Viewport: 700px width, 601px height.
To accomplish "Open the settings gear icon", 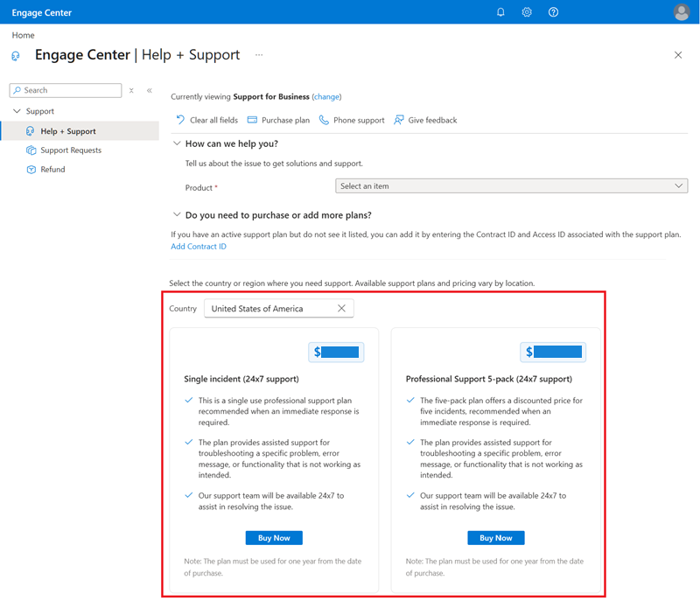I will [527, 12].
